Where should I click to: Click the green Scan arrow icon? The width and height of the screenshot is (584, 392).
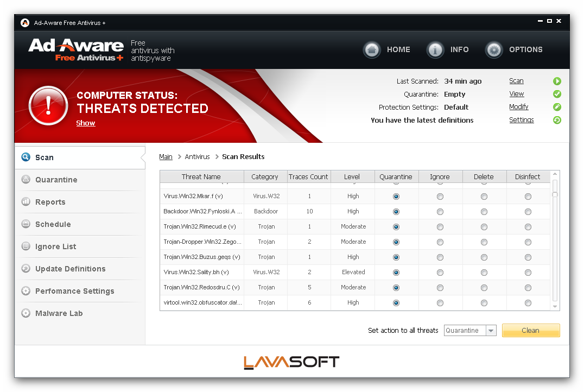[557, 81]
